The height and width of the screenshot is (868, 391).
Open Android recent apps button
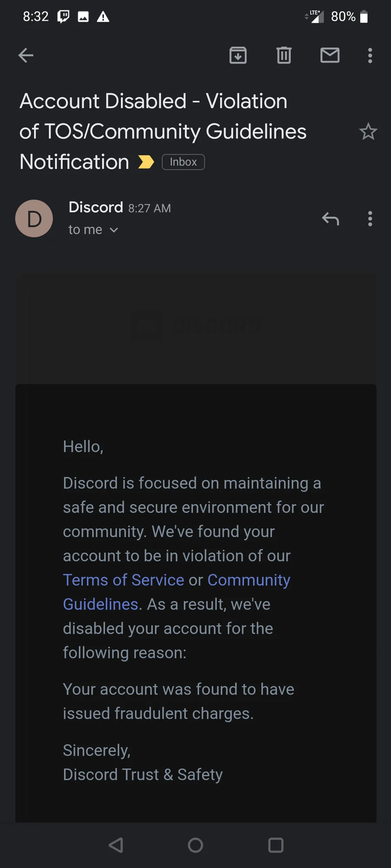tap(276, 845)
